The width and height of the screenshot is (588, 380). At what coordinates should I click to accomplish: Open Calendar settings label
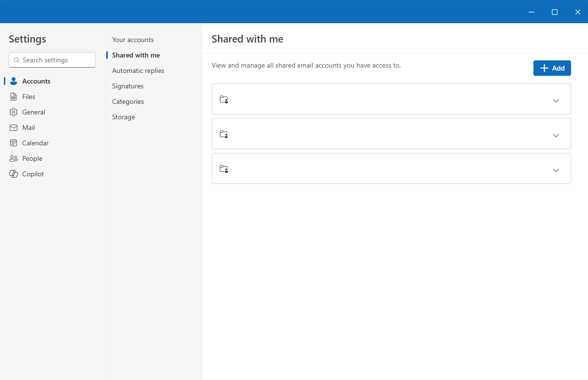pyautogui.click(x=35, y=143)
